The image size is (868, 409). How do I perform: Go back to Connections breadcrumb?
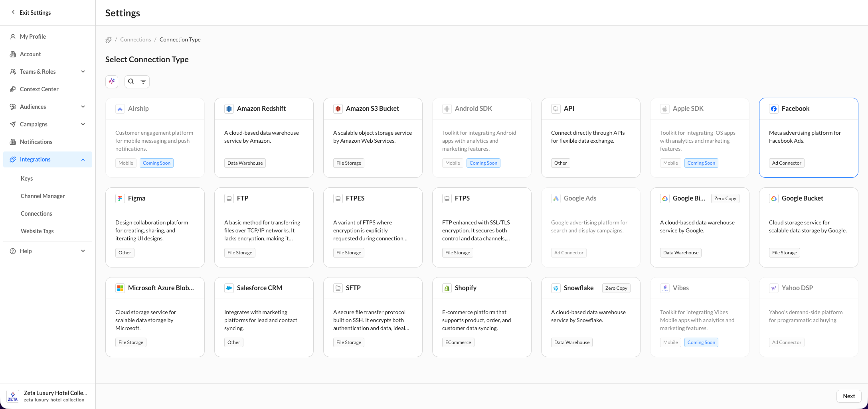click(136, 39)
